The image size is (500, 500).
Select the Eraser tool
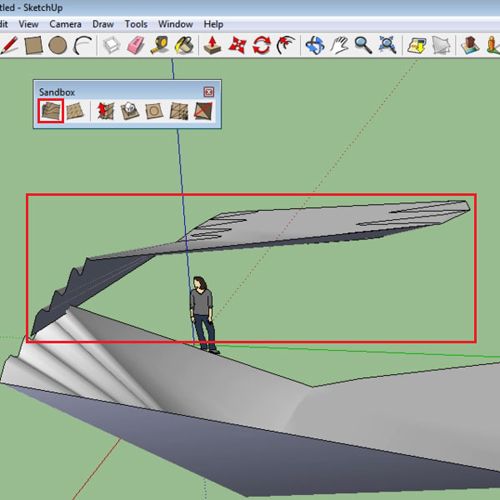coord(136,45)
